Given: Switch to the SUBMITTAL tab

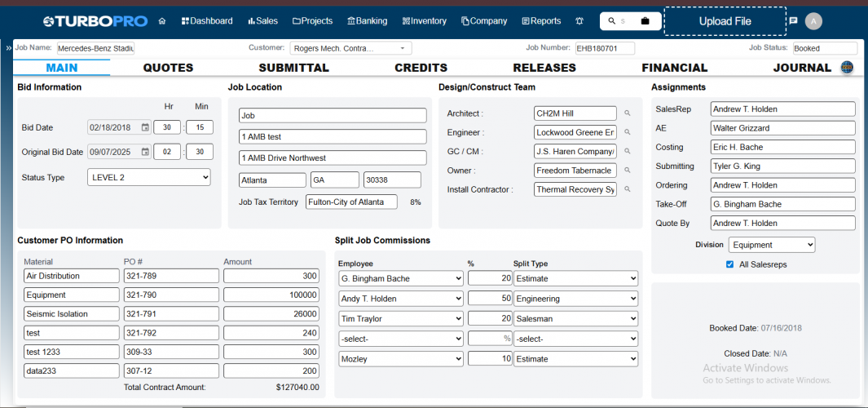Looking at the screenshot, I should pyautogui.click(x=294, y=68).
